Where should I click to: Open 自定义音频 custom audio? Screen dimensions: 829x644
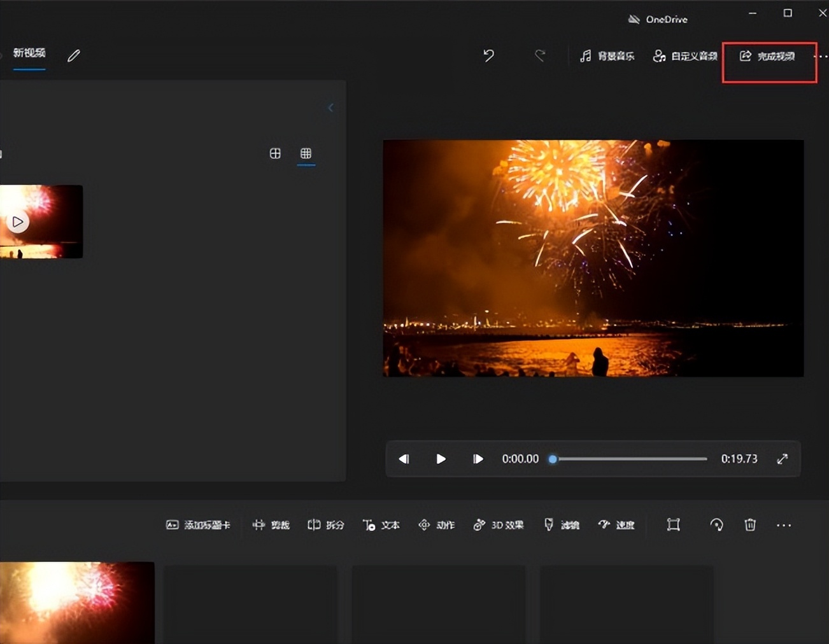coord(685,56)
